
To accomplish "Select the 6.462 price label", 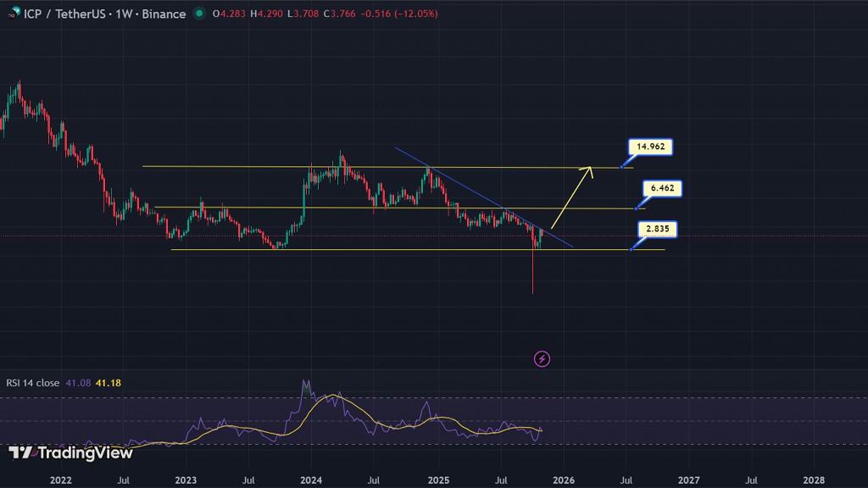I will click(x=662, y=188).
